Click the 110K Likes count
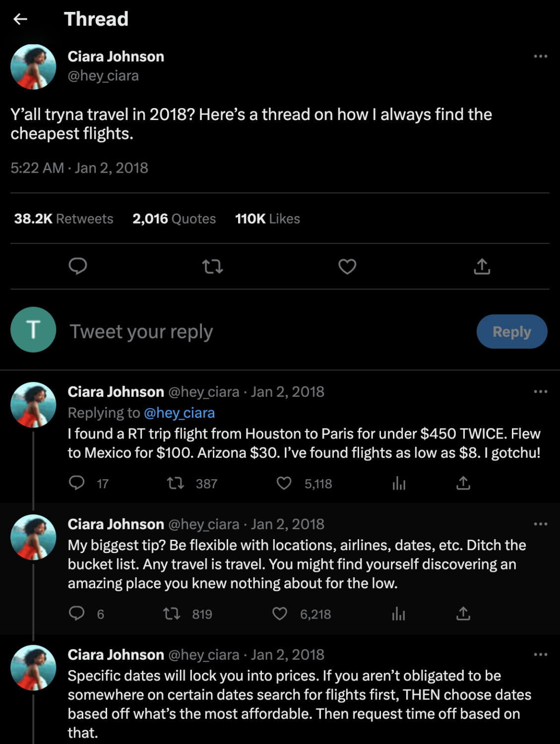The height and width of the screenshot is (744, 560). click(267, 218)
